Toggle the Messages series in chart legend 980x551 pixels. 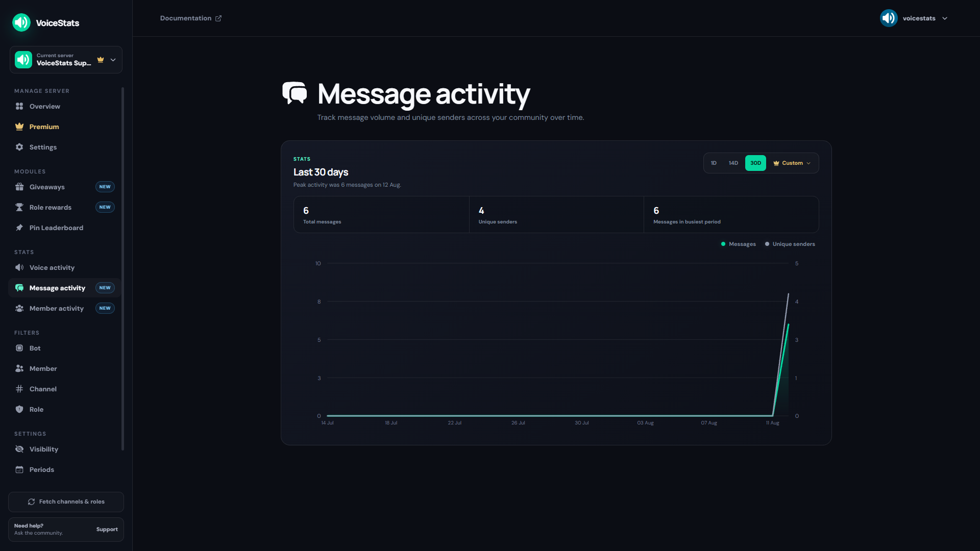[x=738, y=244]
